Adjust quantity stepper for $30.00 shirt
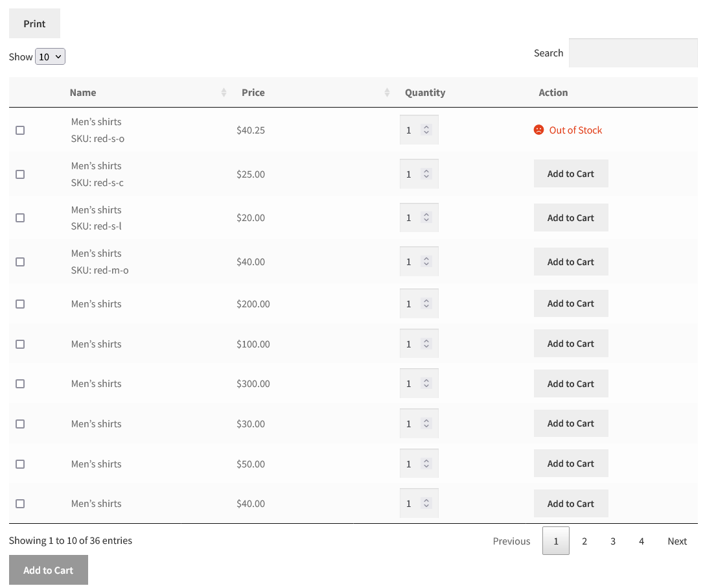 click(426, 423)
